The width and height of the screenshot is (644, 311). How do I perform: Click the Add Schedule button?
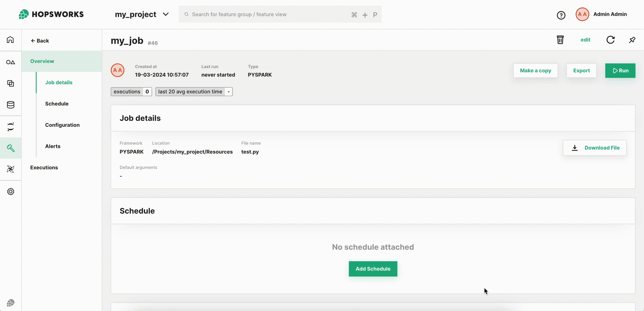(373, 269)
